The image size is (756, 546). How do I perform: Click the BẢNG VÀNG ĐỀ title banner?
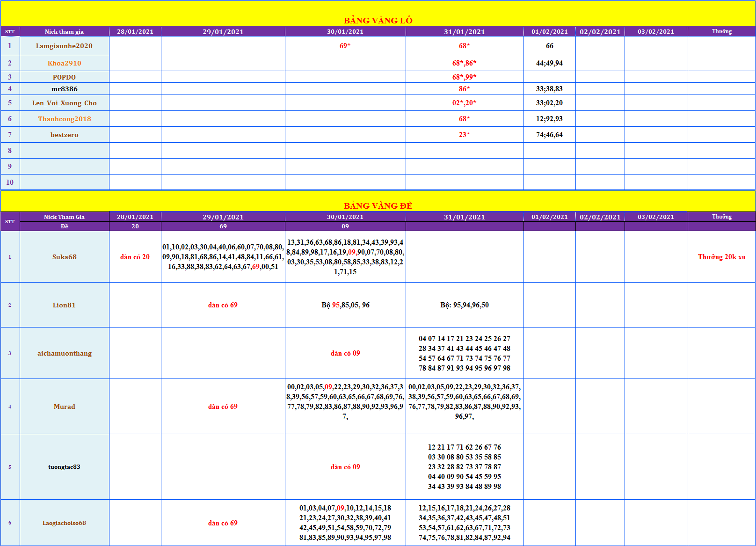pyautogui.click(x=378, y=205)
